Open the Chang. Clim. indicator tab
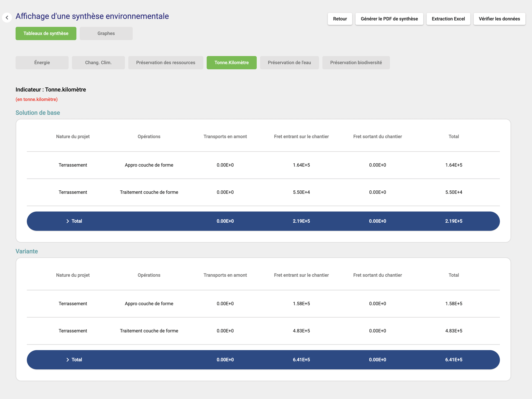 (98, 63)
